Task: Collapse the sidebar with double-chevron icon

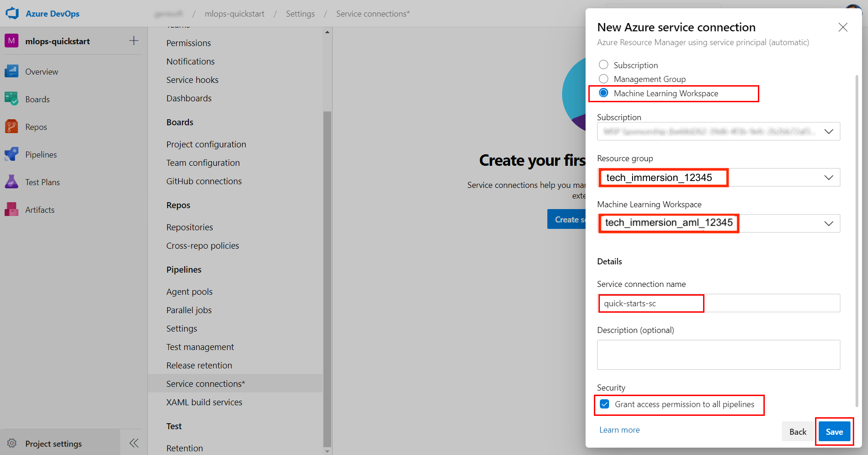Action: click(x=134, y=443)
